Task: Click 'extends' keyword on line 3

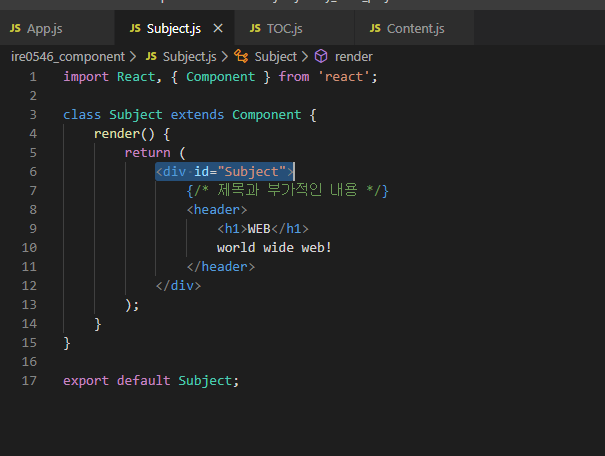Action: pyautogui.click(x=197, y=115)
